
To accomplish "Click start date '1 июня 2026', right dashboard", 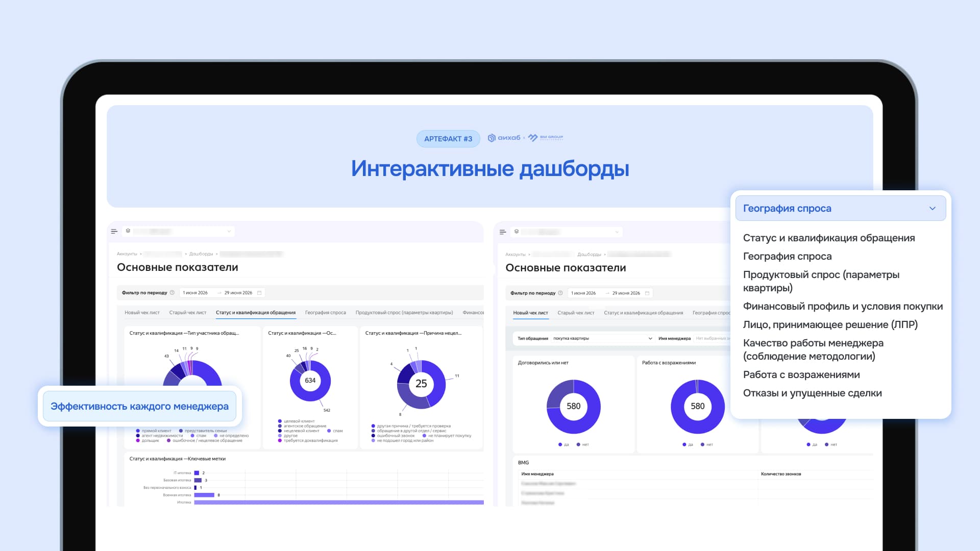I will click(583, 293).
